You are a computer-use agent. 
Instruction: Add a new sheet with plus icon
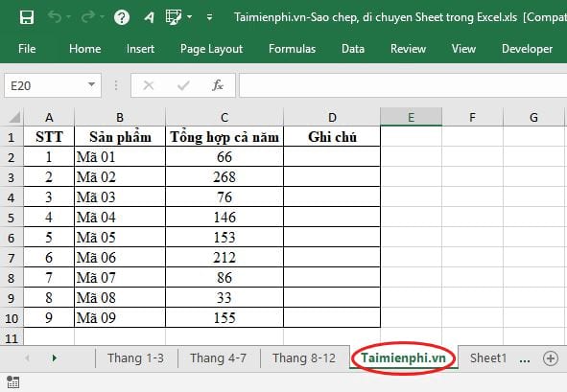(x=551, y=358)
